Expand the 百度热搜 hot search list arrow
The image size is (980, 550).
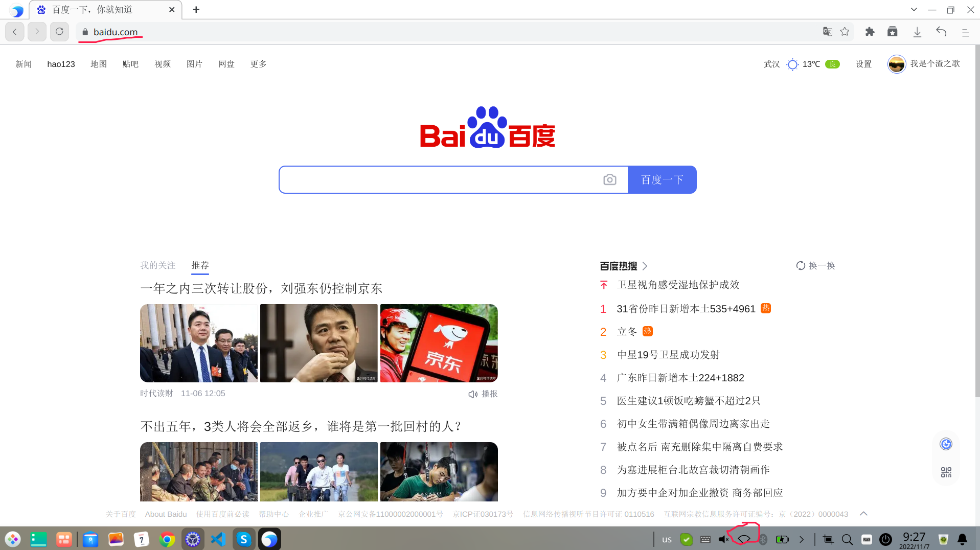(x=645, y=266)
